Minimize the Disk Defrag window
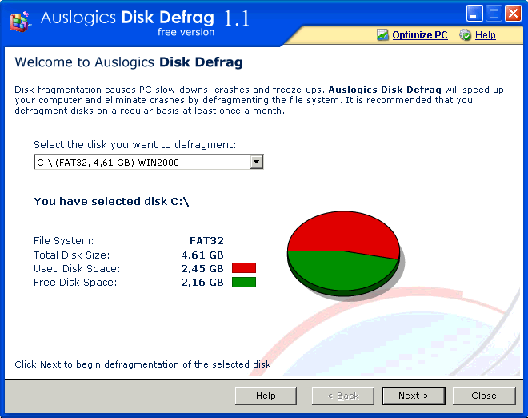 click(474, 14)
